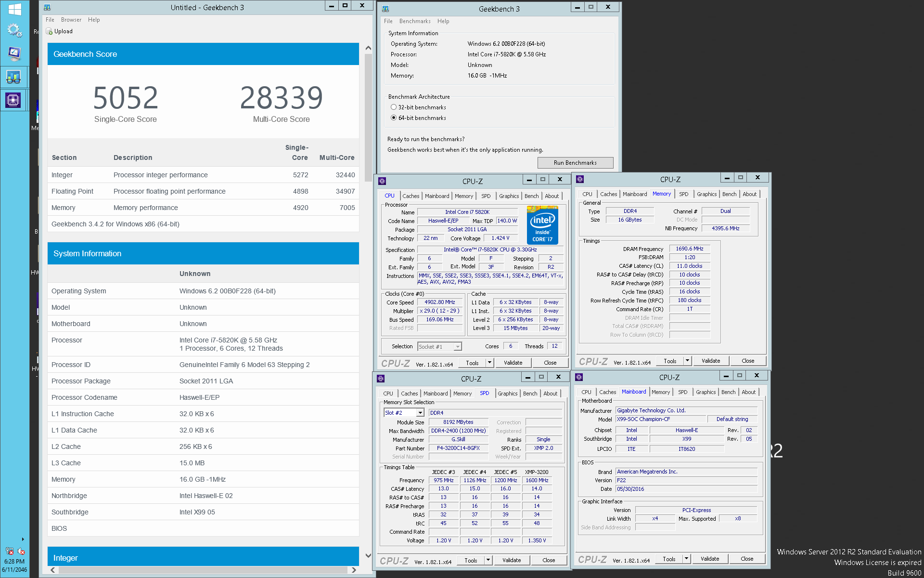Image resolution: width=924 pixels, height=578 pixels.
Task: Click Close button in CPU-Z Memory window
Action: click(x=748, y=361)
